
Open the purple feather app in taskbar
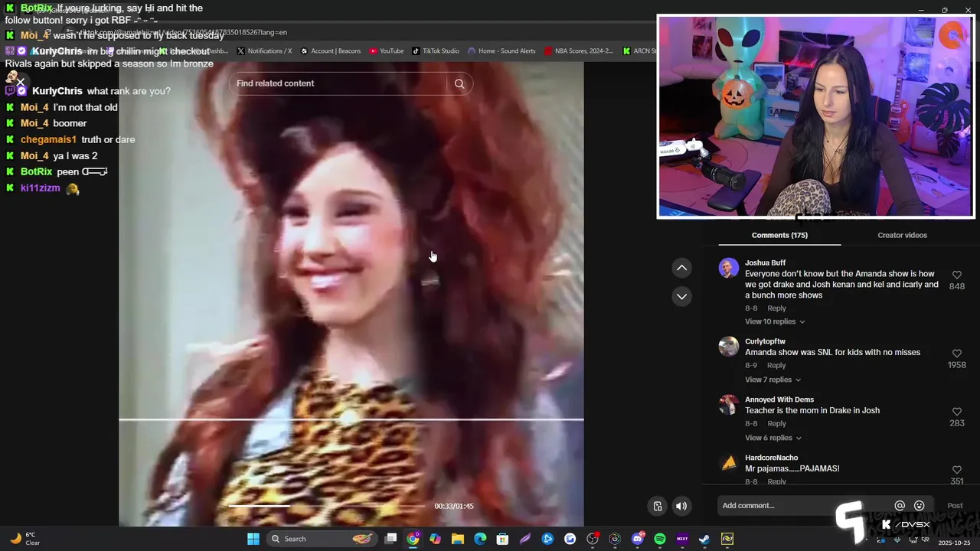pos(525,539)
